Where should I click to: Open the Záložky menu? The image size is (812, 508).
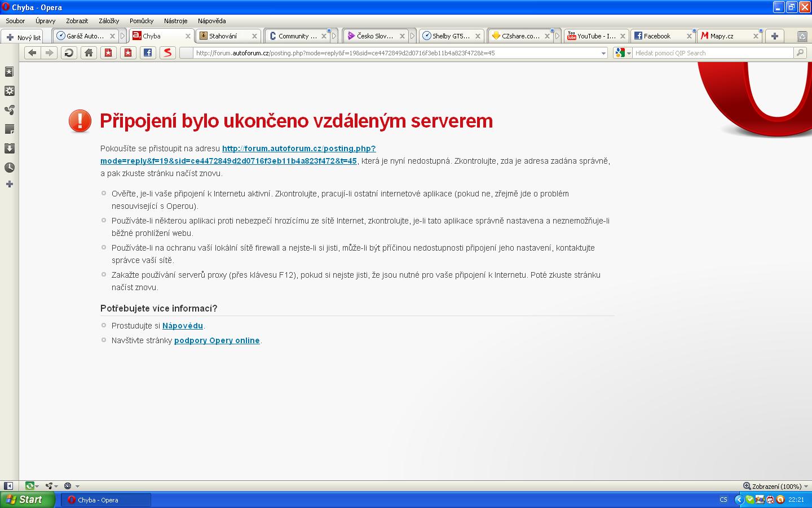(109, 21)
